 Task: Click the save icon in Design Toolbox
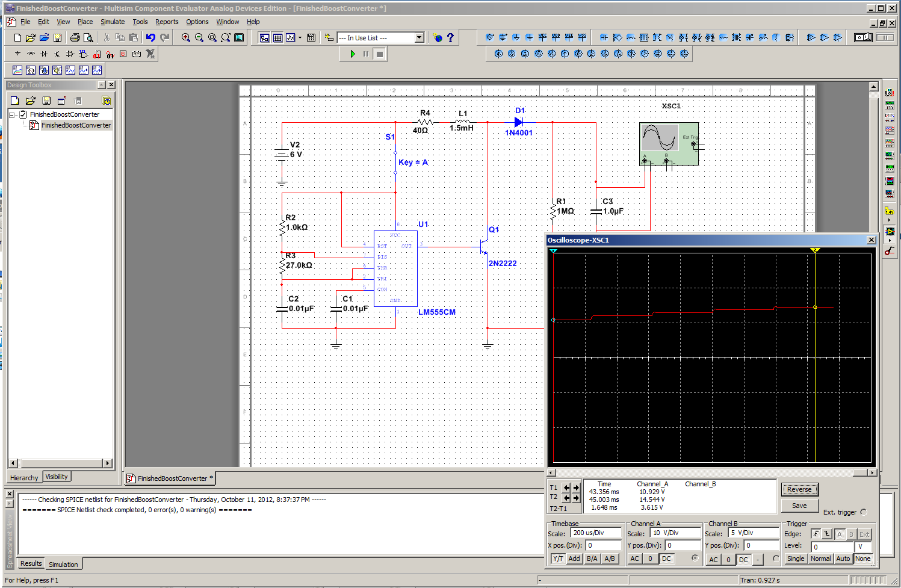[46, 101]
